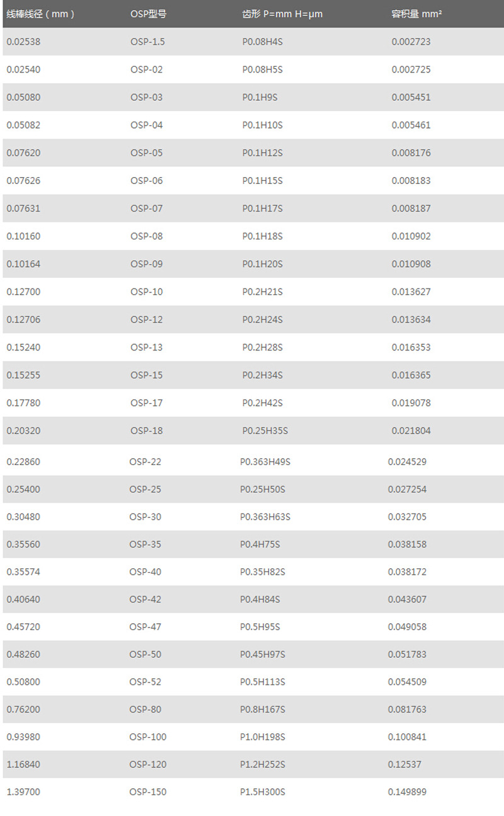Click the 0.76200 wire diameter cell
504x816 pixels.
pos(23,710)
